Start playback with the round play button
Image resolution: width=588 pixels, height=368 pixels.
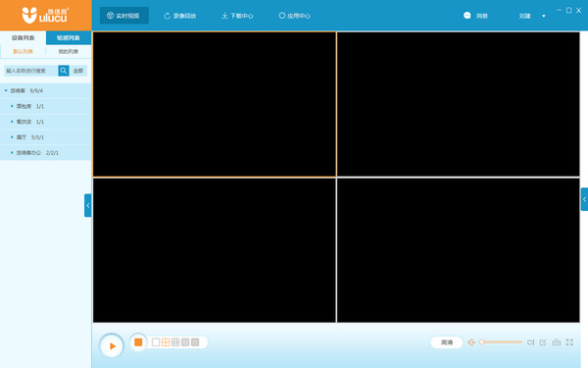(112, 345)
